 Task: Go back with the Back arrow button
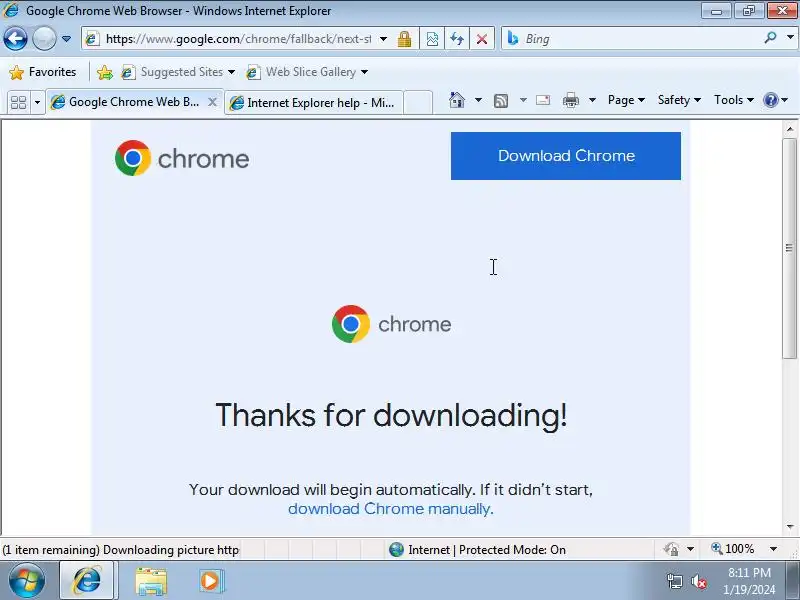pos(15,38)
